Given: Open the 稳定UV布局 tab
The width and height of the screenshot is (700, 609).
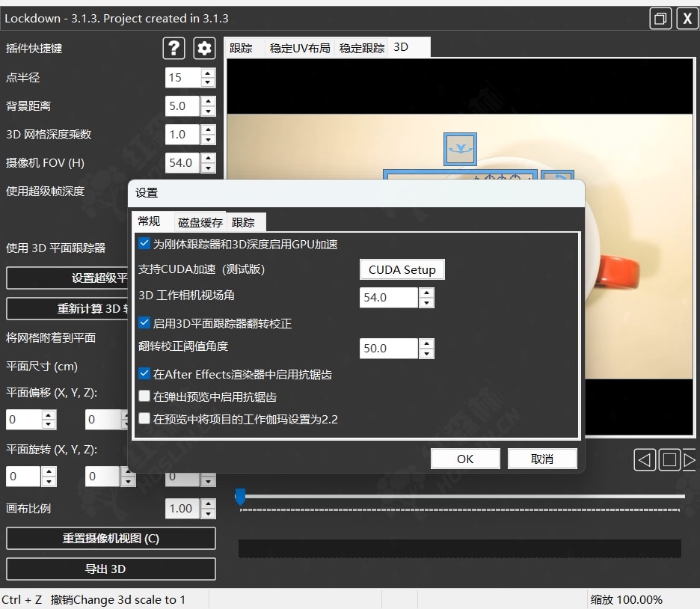Looking at the screenshot, I should [300, 48].
